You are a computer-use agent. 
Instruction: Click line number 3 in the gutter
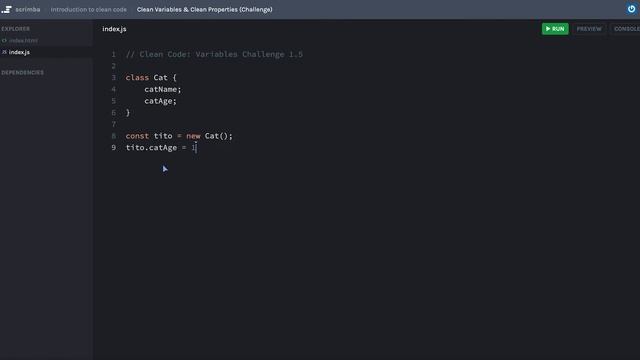(x=113, y=78)
